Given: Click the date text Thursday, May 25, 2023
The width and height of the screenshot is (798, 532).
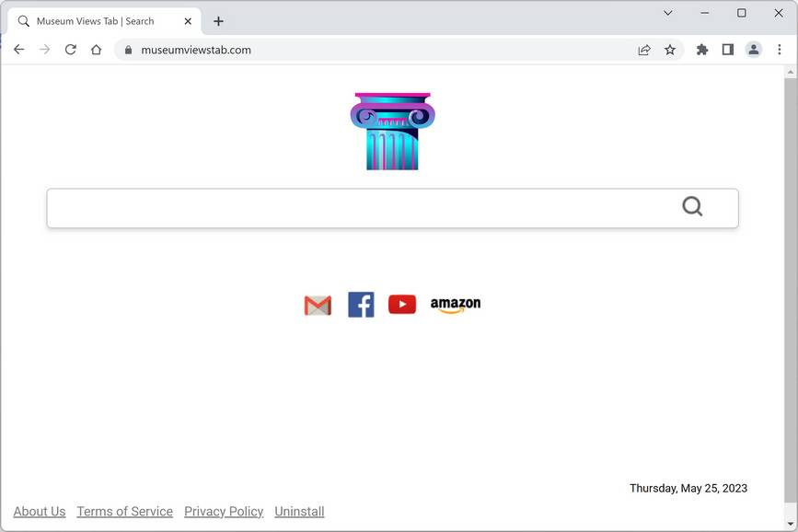Looking at the screenshot, I should coord(688,488).
